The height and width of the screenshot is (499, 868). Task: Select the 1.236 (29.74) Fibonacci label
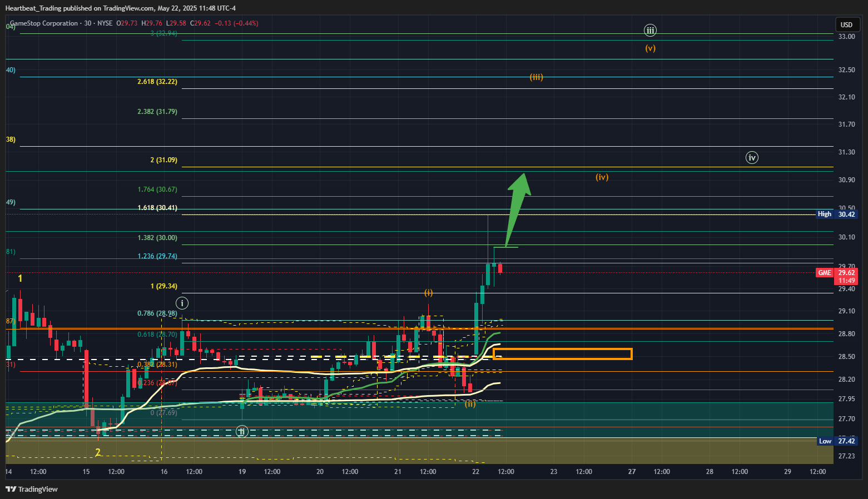(157, 256)
